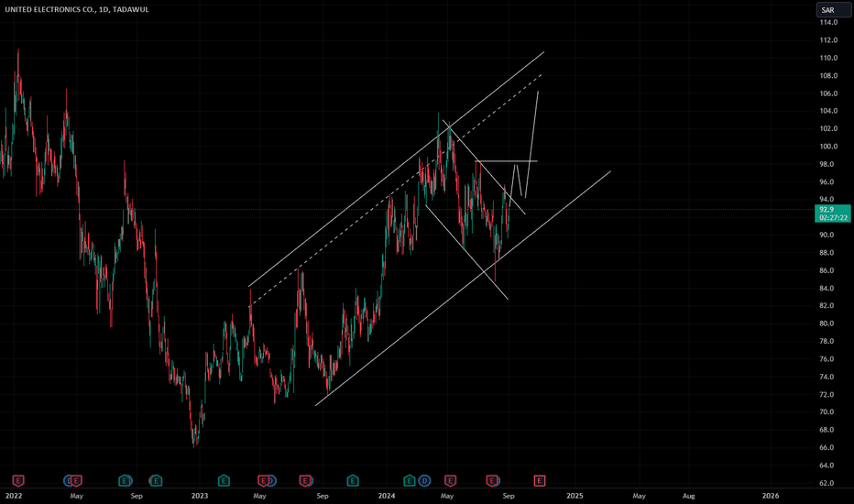
Task: Click the red earnings marker above May 2024
Action: tap(450, 480)
